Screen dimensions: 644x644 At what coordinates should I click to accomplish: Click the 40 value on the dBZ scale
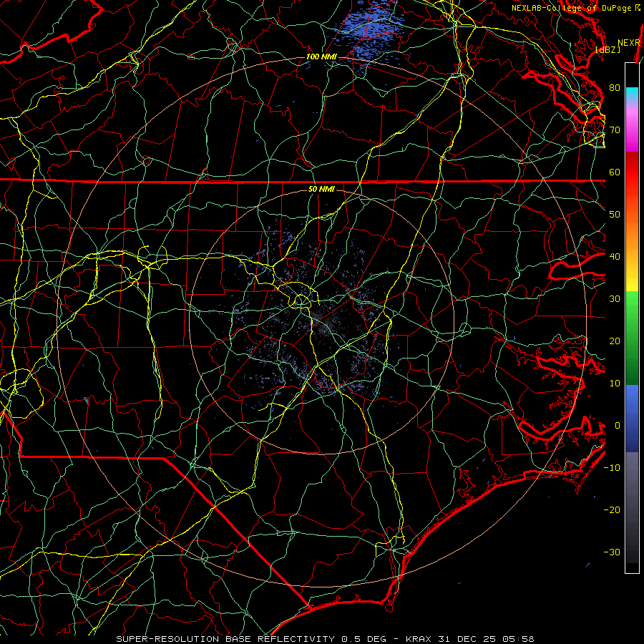tap(615, 256)
